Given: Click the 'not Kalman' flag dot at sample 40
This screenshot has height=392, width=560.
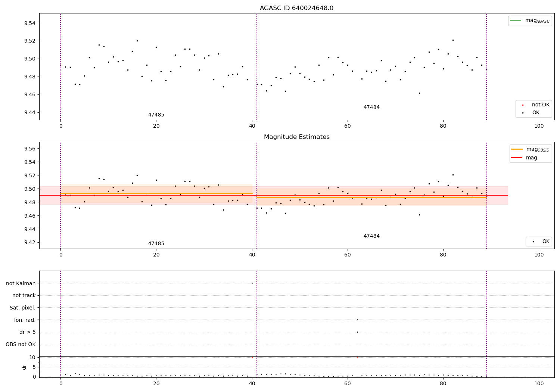Looking at the screenshot, I should 252,283.
